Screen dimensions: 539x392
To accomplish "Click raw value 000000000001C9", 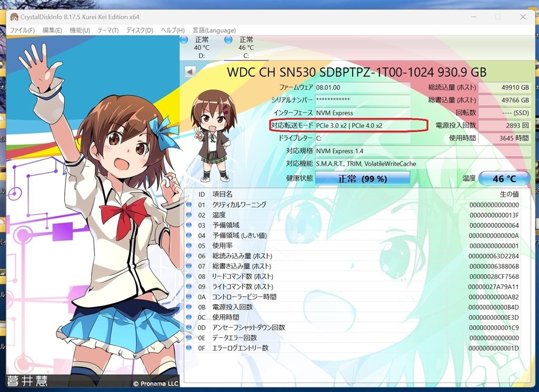I will point(494,327).
